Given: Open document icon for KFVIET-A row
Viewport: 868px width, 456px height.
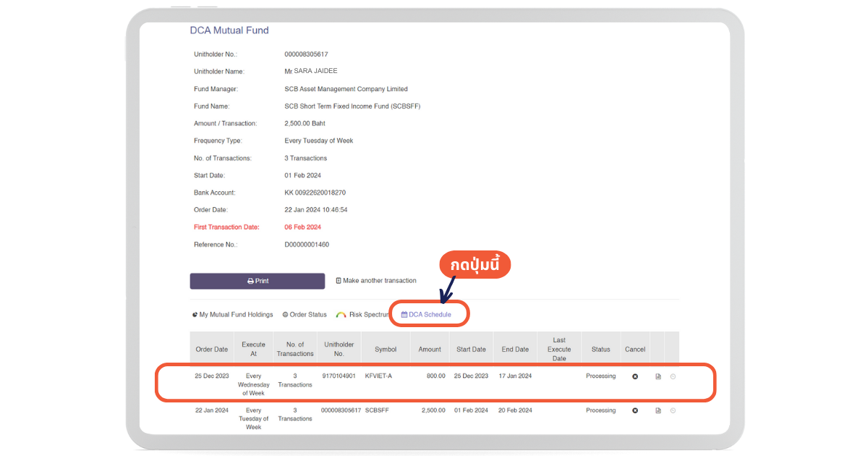Looking at the screenshot, I should click(658, 376).
